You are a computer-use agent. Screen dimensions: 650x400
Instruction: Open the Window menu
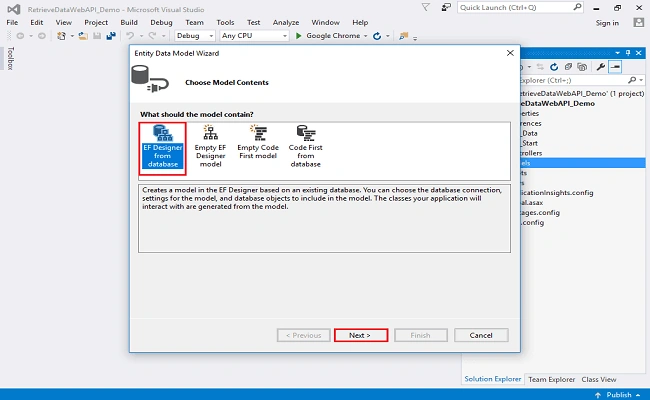pos(325,22)
